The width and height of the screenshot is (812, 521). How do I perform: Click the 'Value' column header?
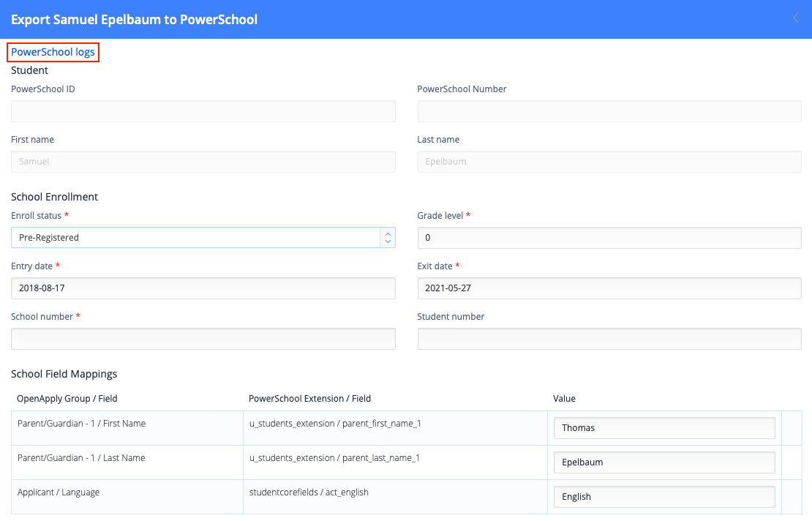point(564,399)
